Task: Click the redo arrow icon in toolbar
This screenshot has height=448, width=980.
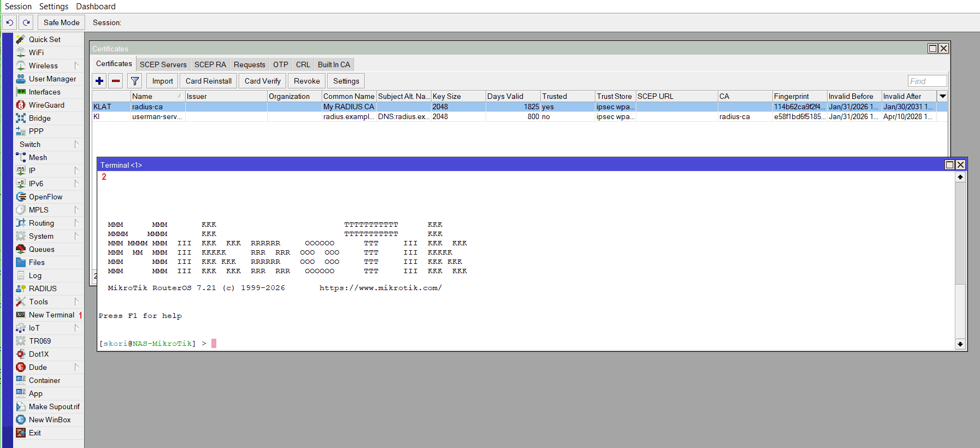Action: tap(26, 22)
